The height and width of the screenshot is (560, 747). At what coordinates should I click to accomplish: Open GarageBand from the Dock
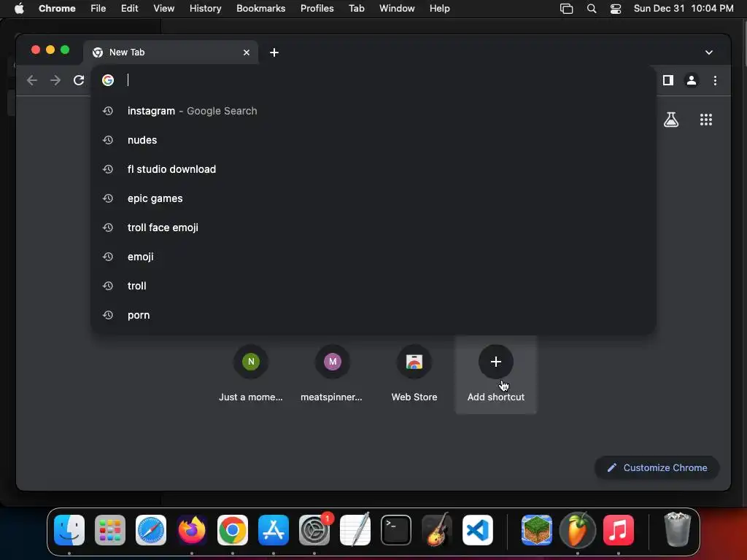(x=437, y=529)
